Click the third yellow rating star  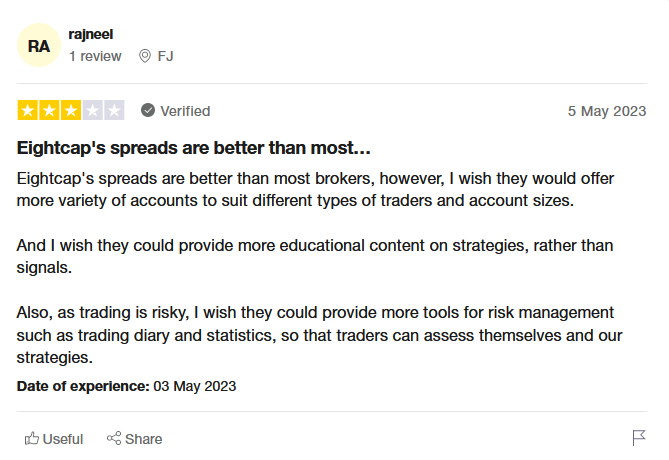pyautogui.click(x=71, y=111)
